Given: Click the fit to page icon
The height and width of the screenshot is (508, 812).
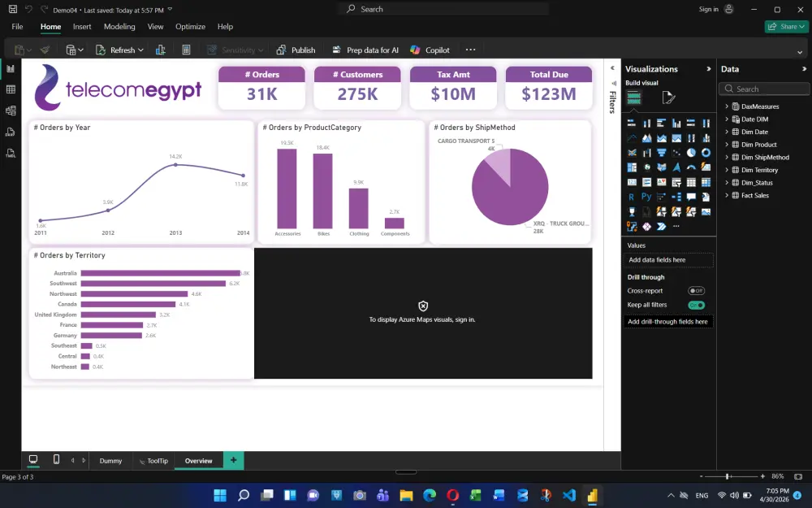Looking at the screenshot, I should coord(798,476).
